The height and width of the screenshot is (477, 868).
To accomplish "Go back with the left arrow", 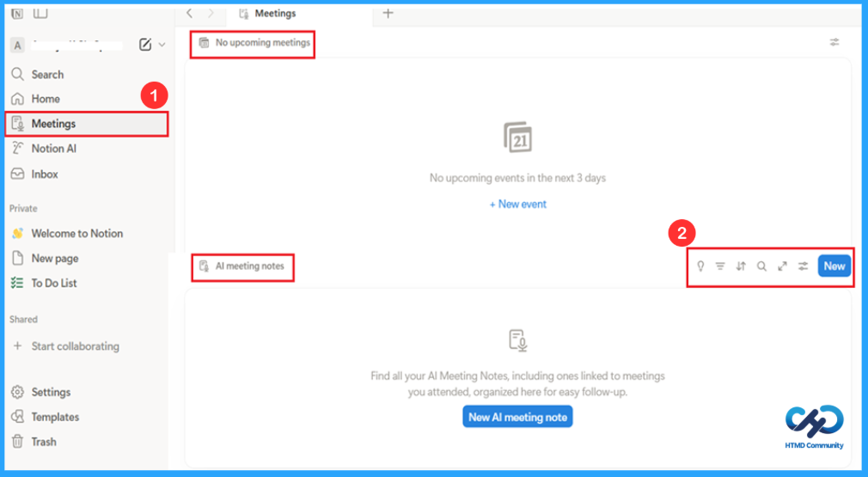I will (189, 13).
